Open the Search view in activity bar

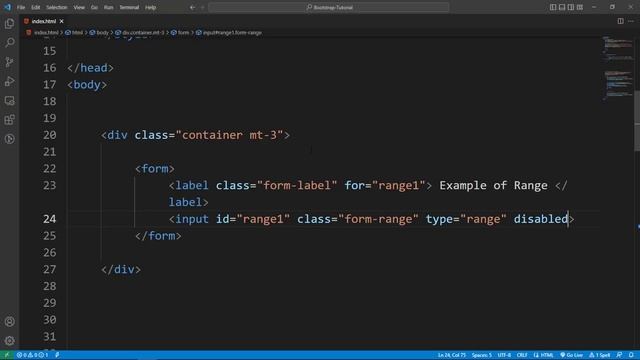point(9,43)
